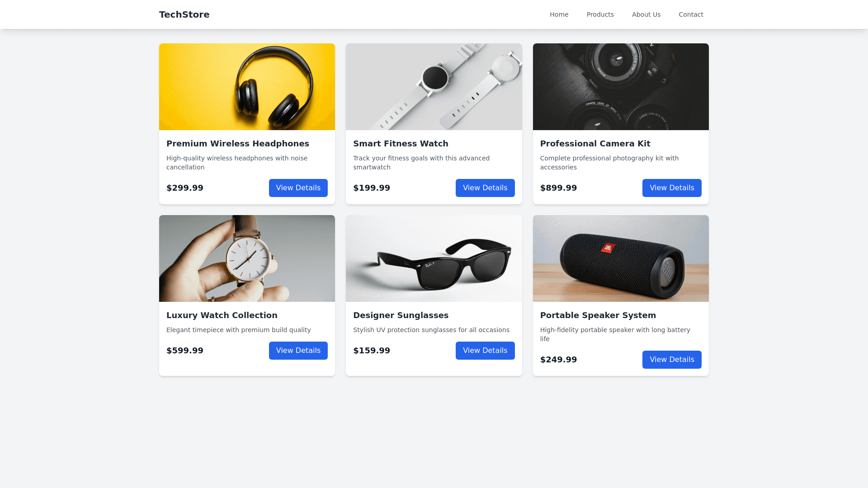Screen dimensions: 868x488
Task: Visit the About Us page
Action: 646,14
